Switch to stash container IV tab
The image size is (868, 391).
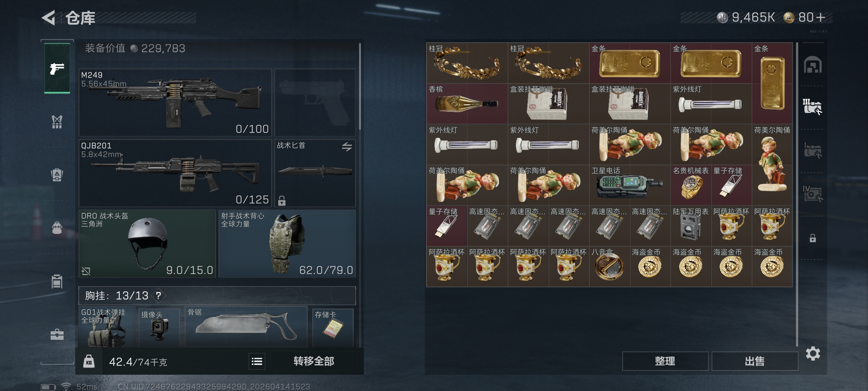tap(812, 194)
